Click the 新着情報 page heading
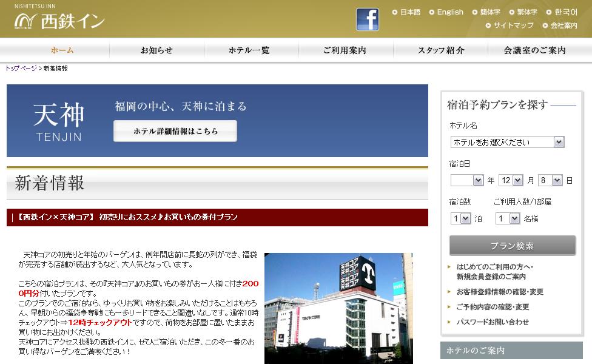592x364 pixels. point(50,183)
